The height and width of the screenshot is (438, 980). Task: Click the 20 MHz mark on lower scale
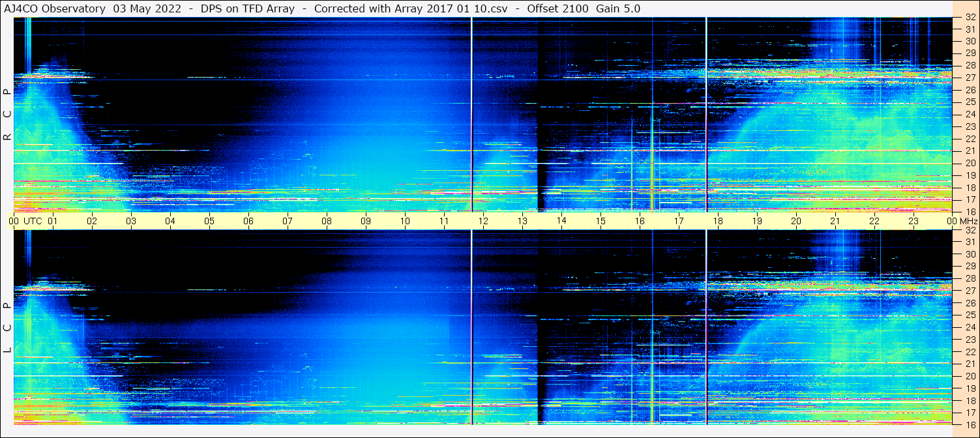[x=969, y=376]
